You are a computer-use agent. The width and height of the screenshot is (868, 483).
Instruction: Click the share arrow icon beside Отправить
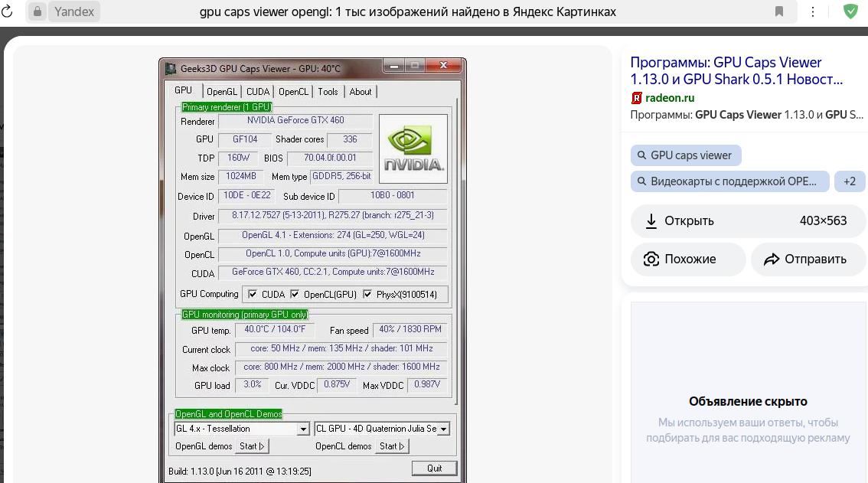[x=771, y=259]
